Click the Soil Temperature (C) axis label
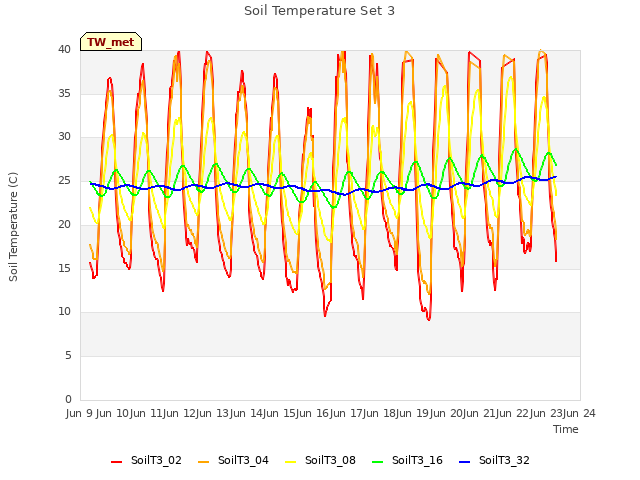The height and width of the screenshot is (480, 640). 13,227
